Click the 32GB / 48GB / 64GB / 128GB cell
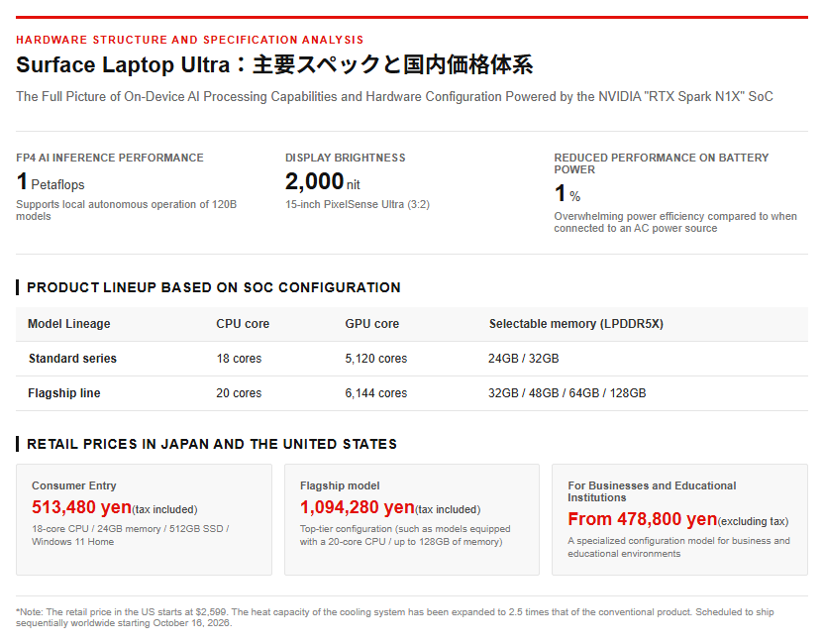 click(567, 393)
